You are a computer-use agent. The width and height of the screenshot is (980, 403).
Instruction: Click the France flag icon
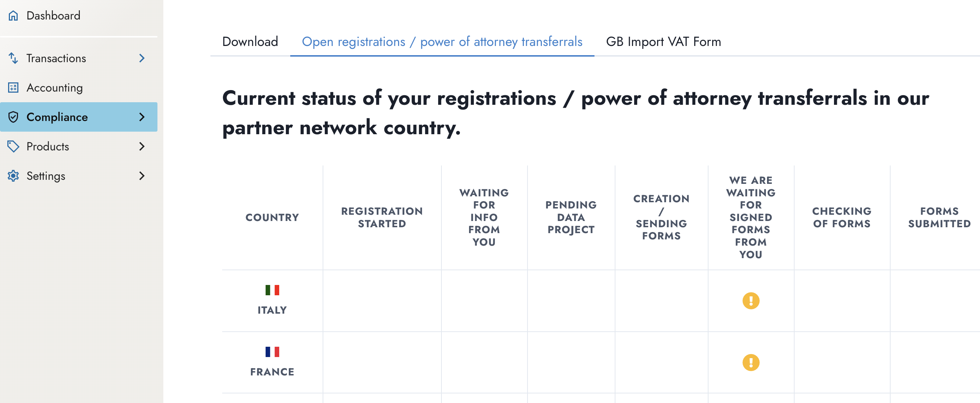tap(272, 352)
